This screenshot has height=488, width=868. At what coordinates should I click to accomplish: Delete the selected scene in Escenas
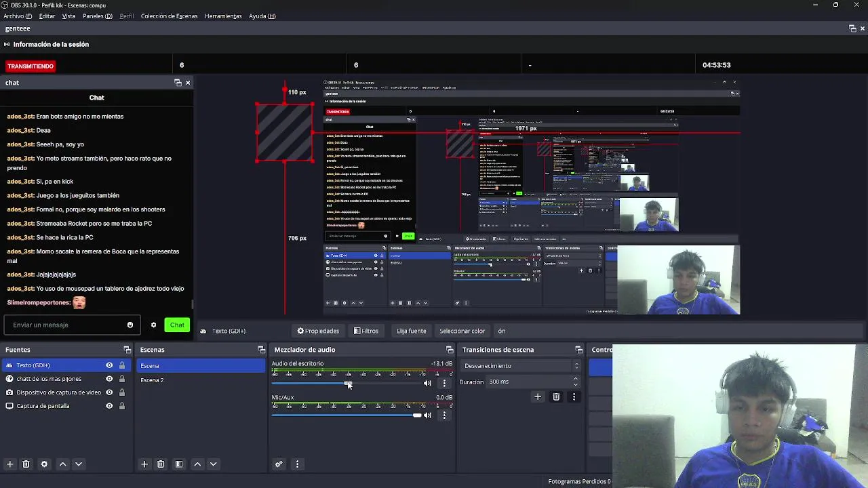tap(161, 464)
